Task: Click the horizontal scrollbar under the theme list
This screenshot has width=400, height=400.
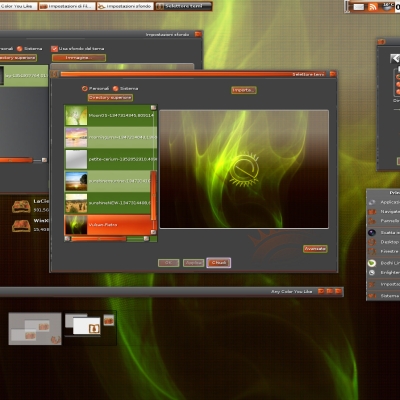Action: tap(99, 239)
